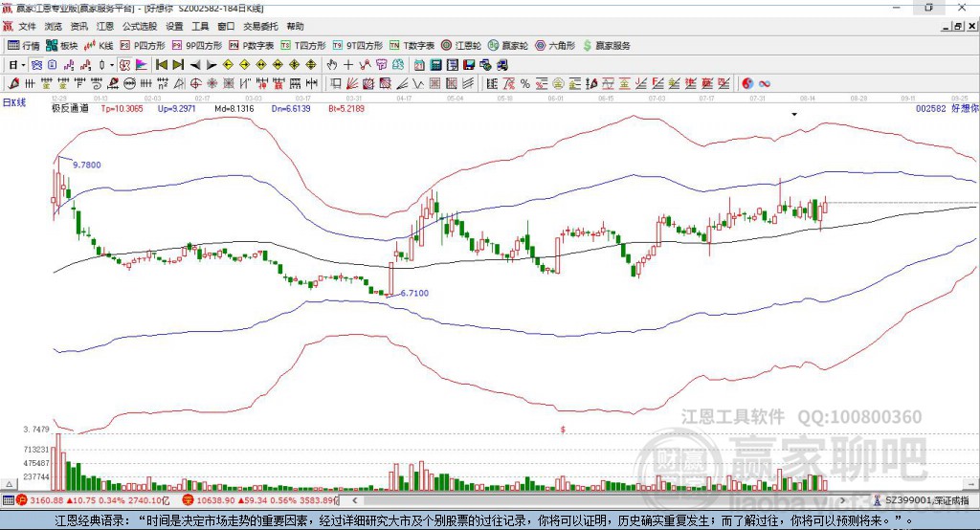Image resolution: width=980 pixels, height=530 pixels.
Task: Click the horizontal scrollbar right arrow
Action: point(842,500)
